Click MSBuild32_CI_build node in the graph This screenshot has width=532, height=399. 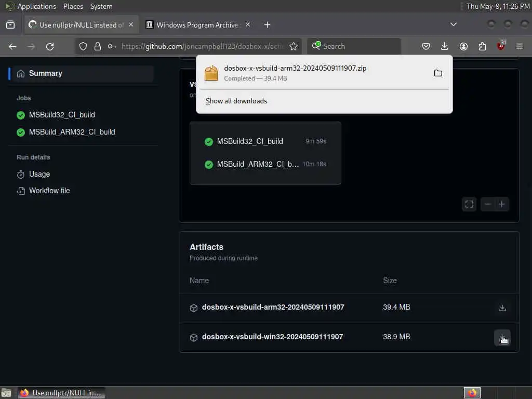click(265, 141)
